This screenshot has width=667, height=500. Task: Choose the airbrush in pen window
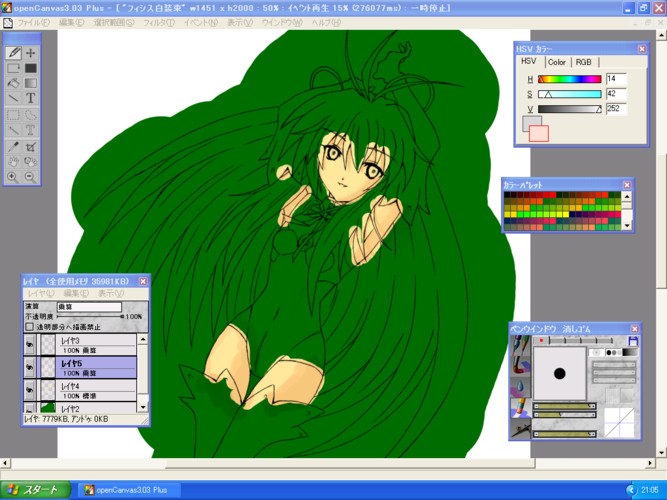tap(520, 428)
